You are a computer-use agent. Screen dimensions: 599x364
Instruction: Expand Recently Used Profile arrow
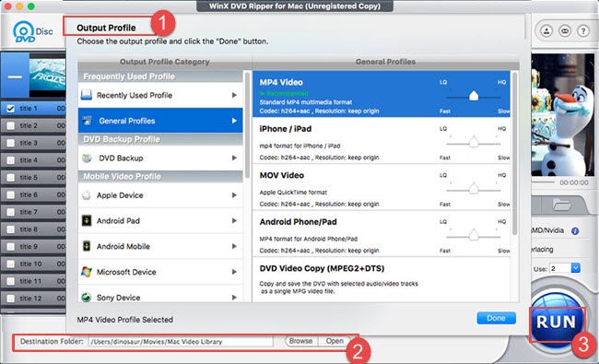pyautogui.click(x=234, y=95)
